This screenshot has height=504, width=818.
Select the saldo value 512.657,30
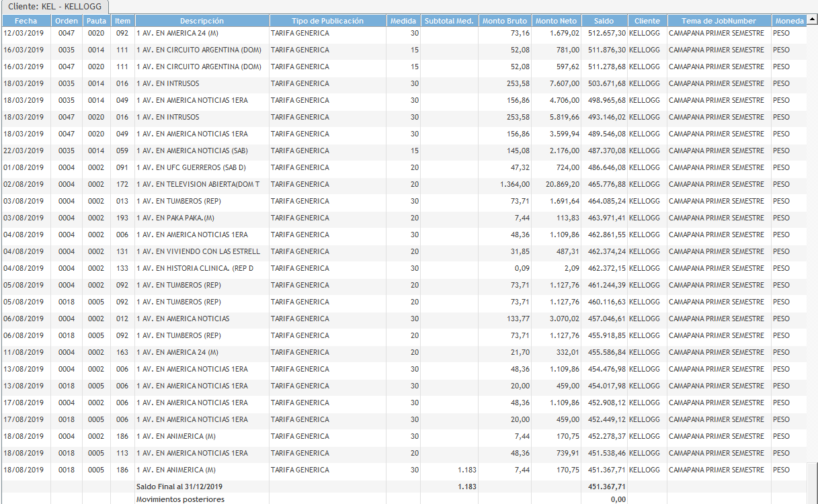point(603,33)
